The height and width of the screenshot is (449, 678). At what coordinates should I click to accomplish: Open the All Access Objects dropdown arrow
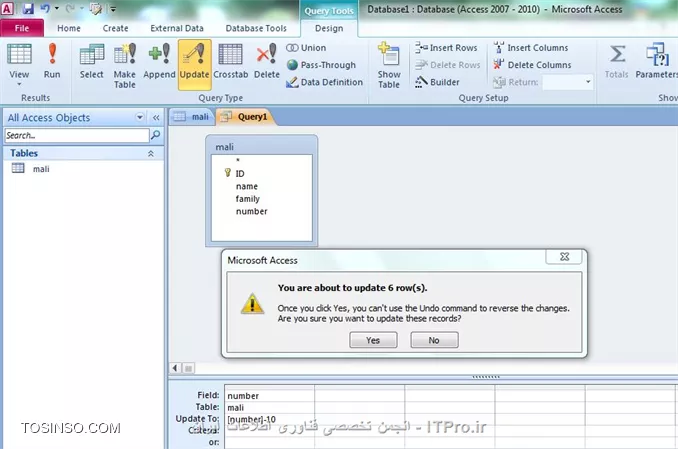point(139,117)
